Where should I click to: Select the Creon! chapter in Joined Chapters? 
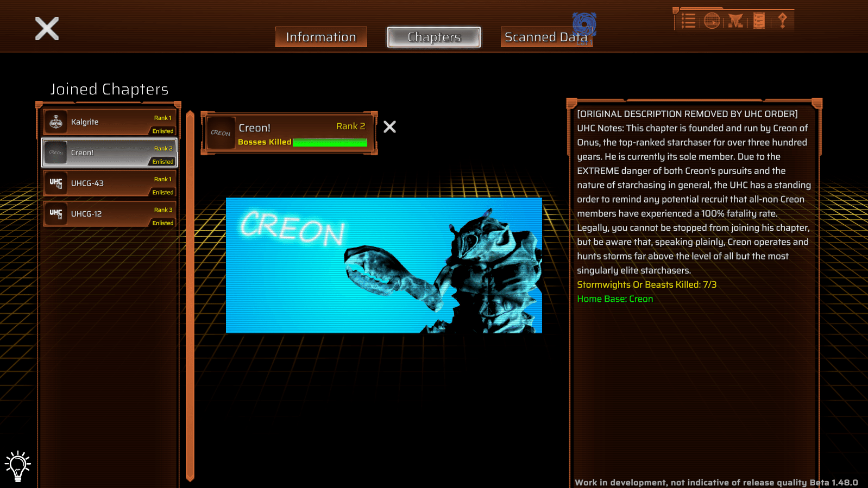(x=110, y=153)
